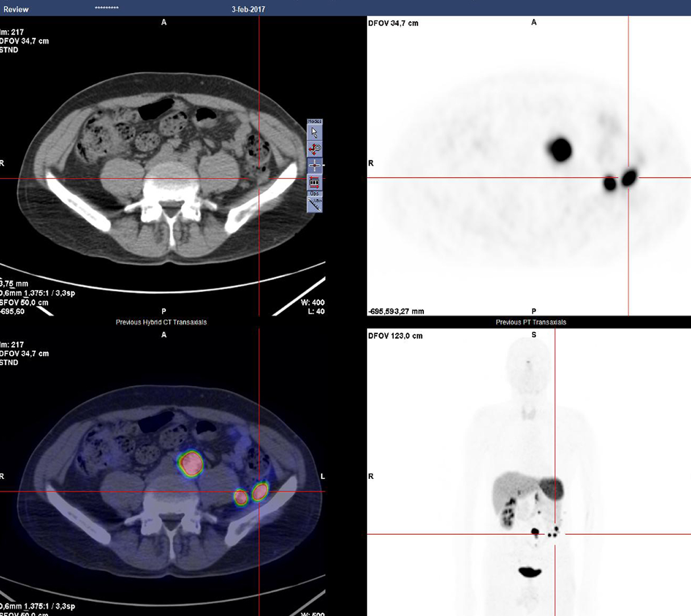Activate the pan and zoom tool
Viewport: 691px width, 616px height.
coord(315,148)
